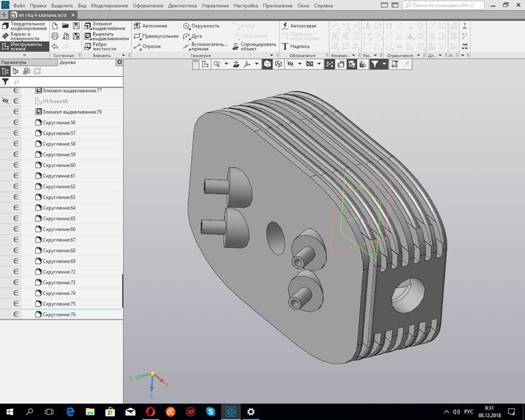Choose the Элемент выдавливания extrude tool
The height and width of the screenshot is (420, 525).
[x=106, y=26]
